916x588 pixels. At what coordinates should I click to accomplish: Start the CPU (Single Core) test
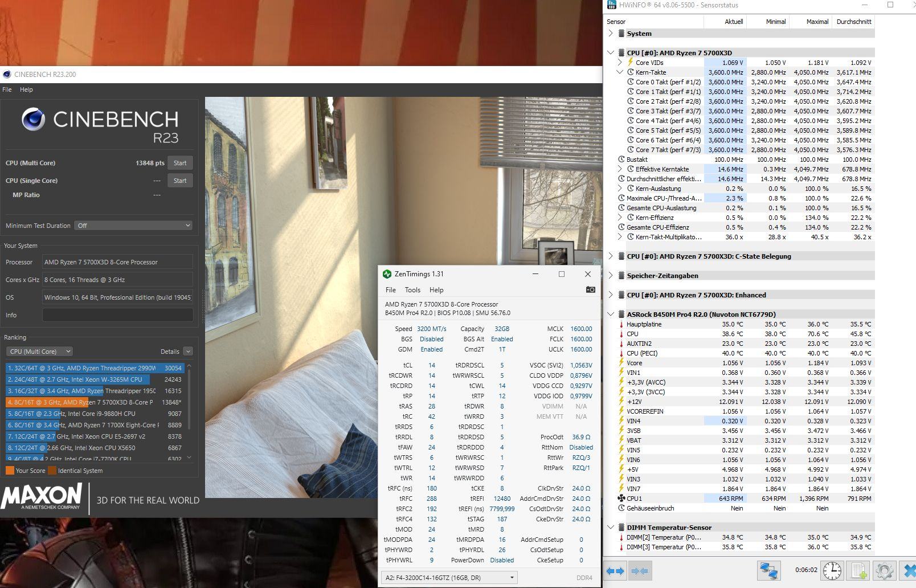180,181
